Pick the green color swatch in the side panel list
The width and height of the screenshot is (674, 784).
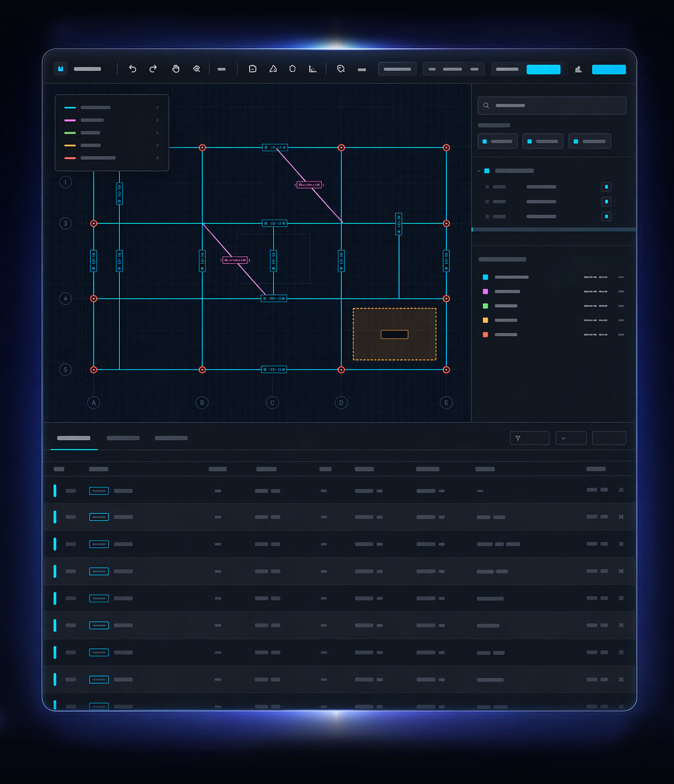tap(485, 306)
